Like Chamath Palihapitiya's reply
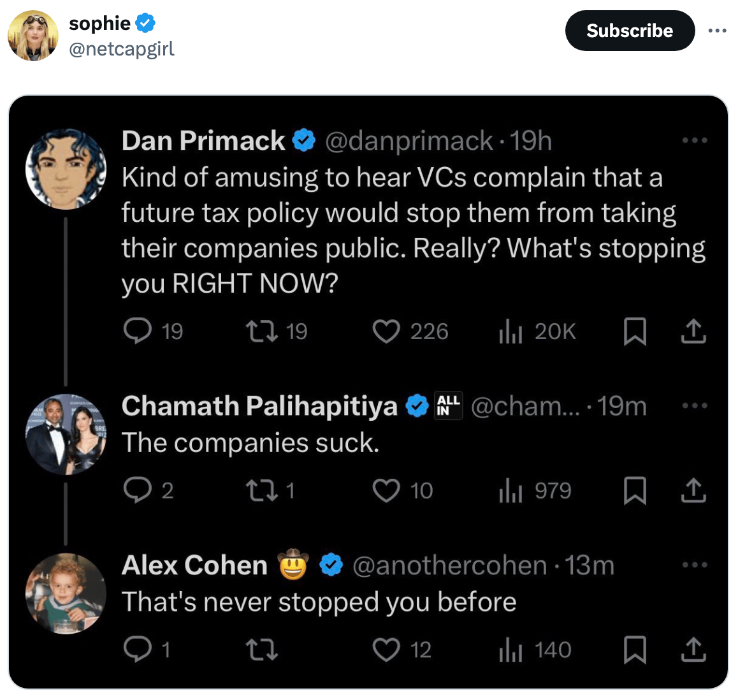 [x=386, y=491]
